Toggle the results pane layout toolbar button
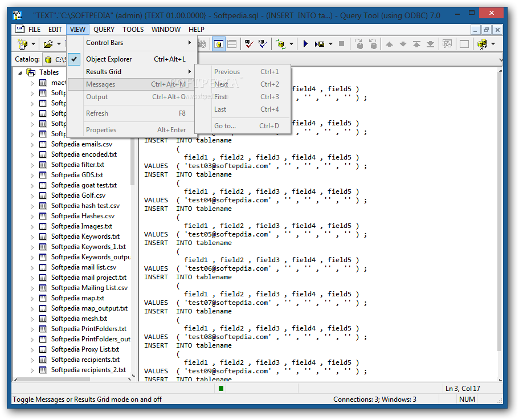The height and width of the screenshot is (420, 519). pyautogui.click(x=232, y=44)
